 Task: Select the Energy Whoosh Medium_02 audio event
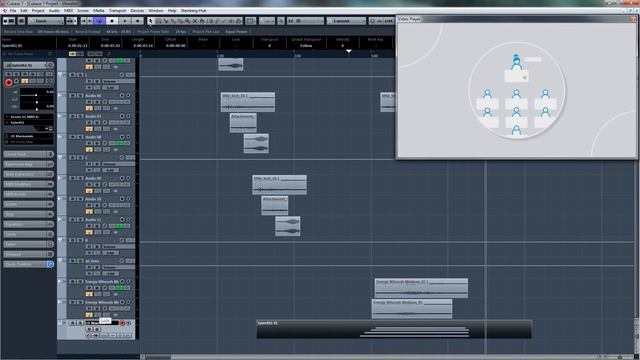point(421,288)
